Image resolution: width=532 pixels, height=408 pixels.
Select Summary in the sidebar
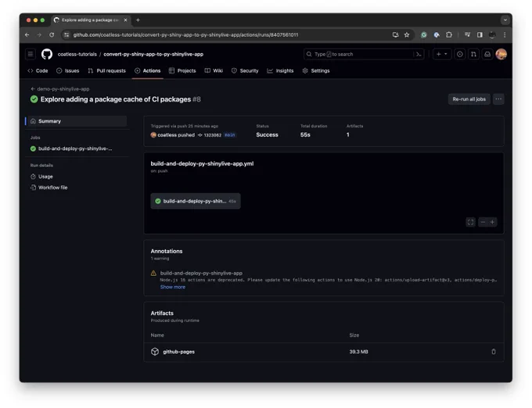coord(76,121)
